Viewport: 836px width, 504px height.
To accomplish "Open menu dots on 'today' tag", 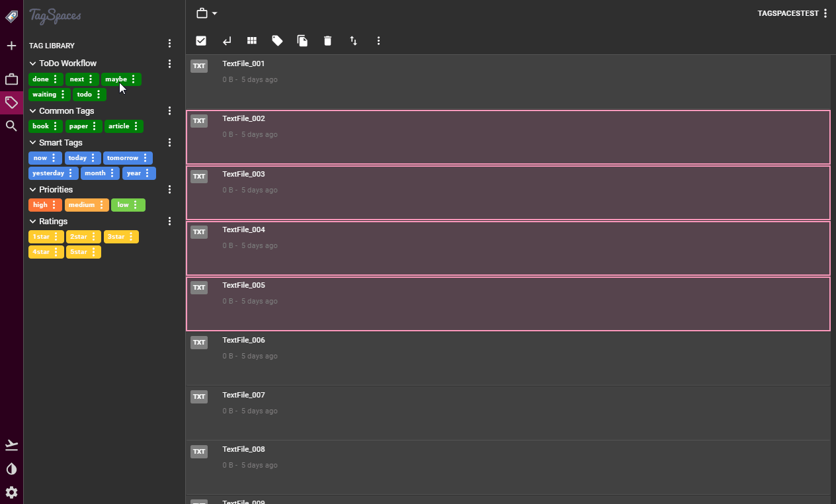I will coord(93,158).
